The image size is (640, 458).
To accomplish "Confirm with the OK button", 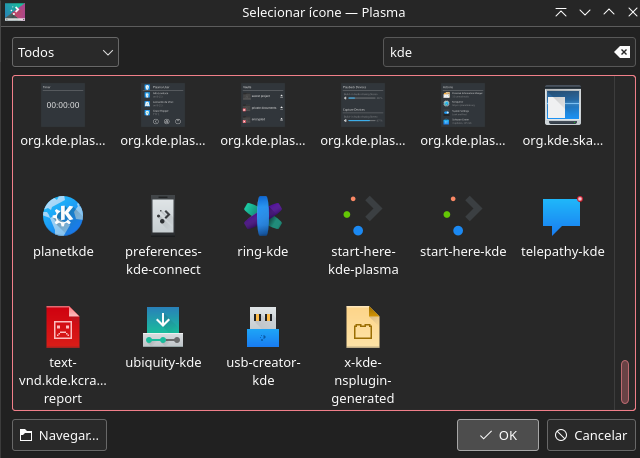I will tap(498, 435).
